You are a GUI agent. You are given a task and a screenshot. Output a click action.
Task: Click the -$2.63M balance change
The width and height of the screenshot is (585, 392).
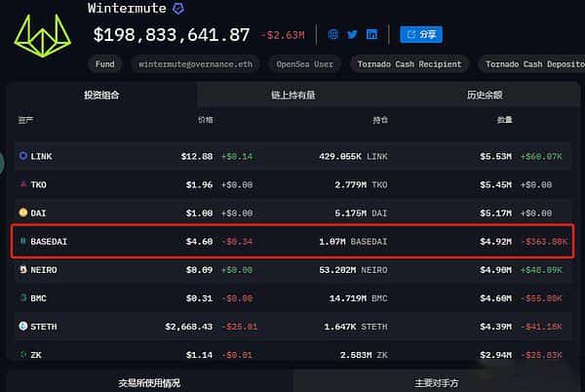point(283,35)
